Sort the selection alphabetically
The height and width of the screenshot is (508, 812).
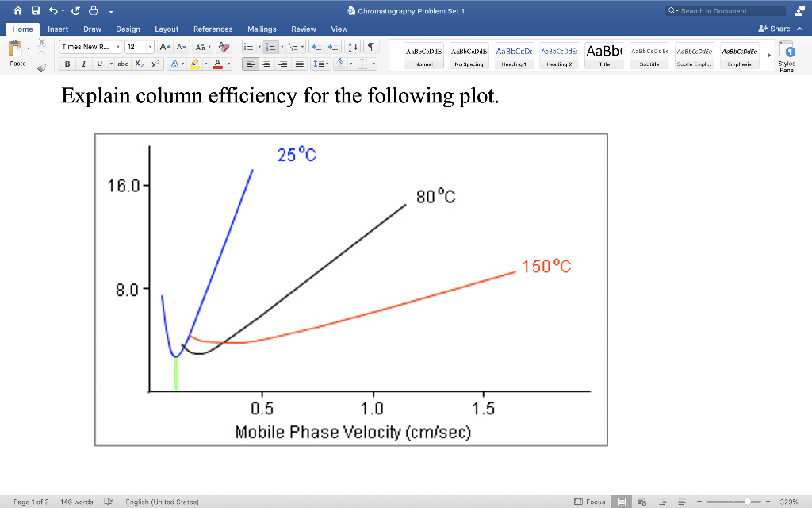click(353, 47)
